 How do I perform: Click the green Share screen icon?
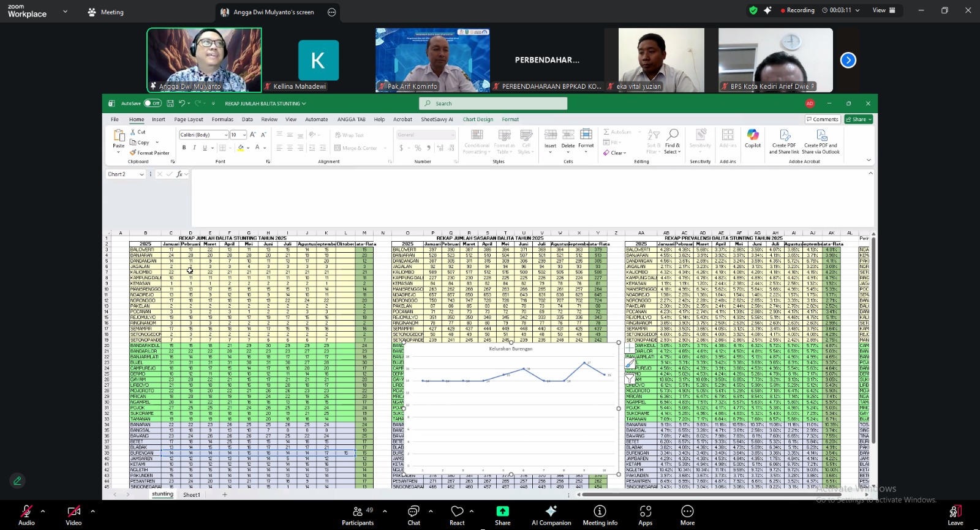tap(502, 512)
